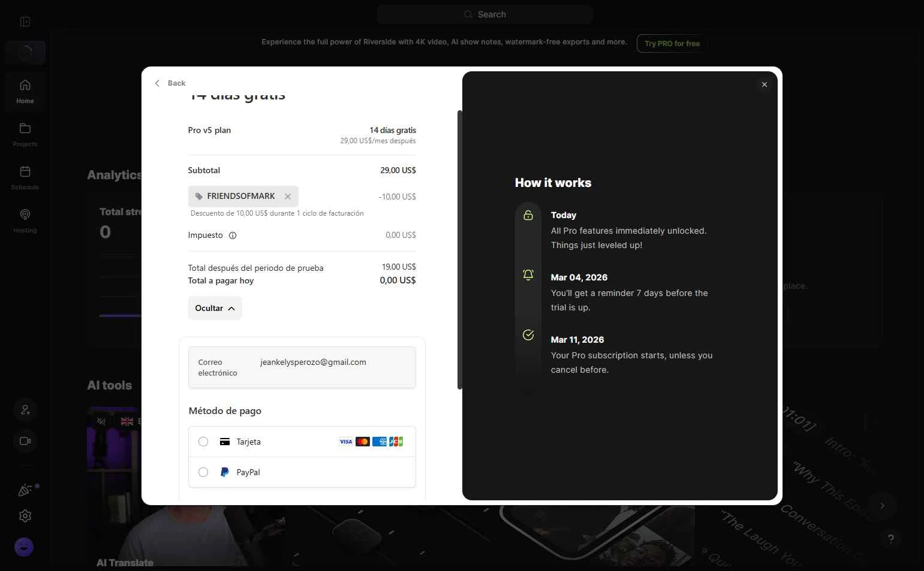The image size is (924, 571).
Task: Click the email field jeankelysperozo@gmail.com
Action: click(x=302, y=367)
